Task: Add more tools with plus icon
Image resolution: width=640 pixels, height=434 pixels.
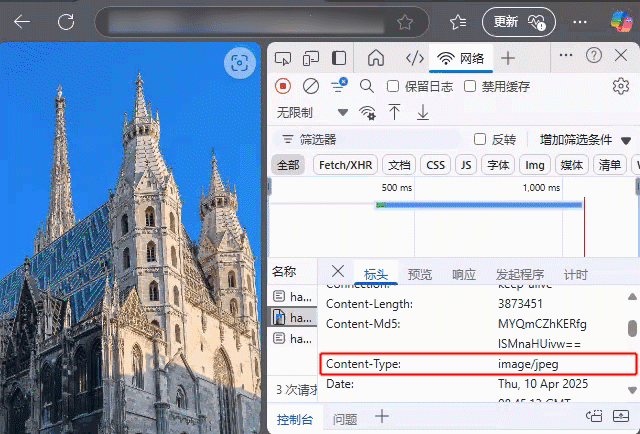Action: coord(508,58)
